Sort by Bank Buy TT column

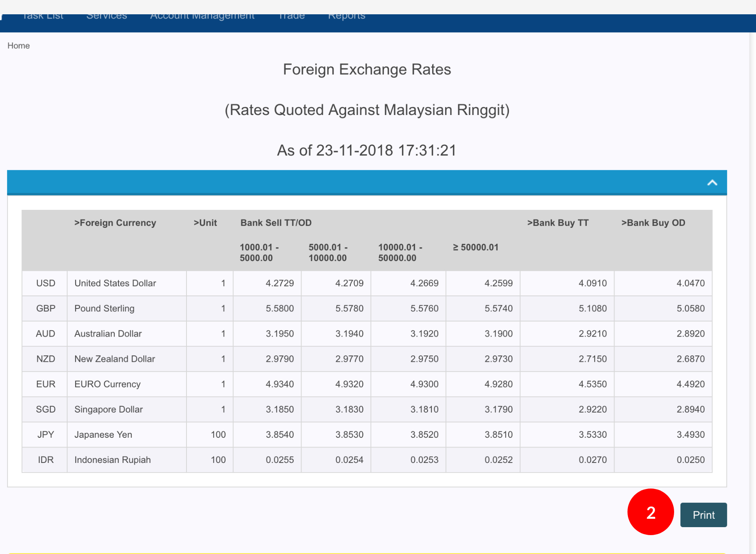point(558,223)
